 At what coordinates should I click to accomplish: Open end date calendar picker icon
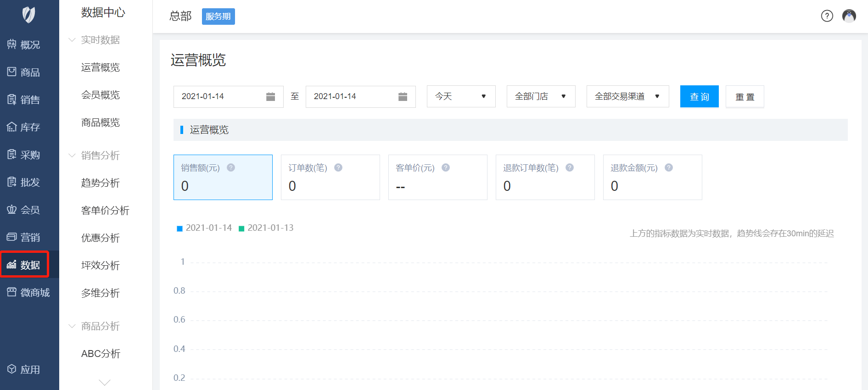[403, 96]
